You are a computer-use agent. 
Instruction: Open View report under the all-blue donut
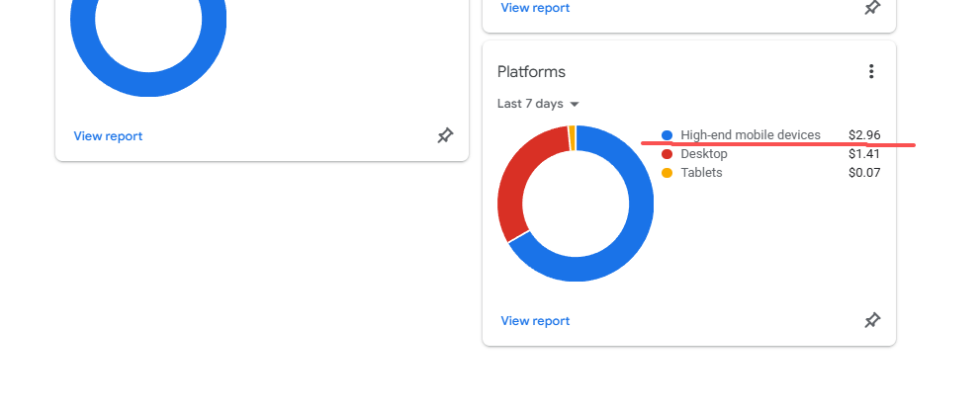coord(108,136)
